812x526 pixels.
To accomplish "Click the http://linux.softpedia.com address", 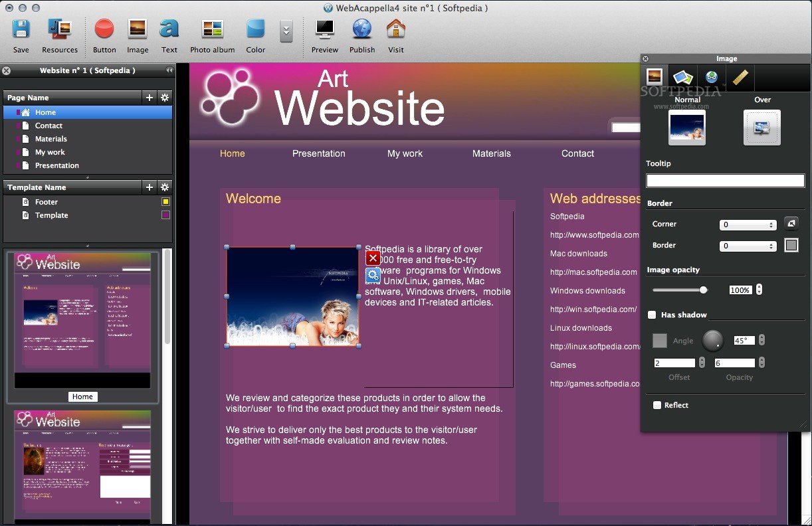I will click(x=595, y=346).
